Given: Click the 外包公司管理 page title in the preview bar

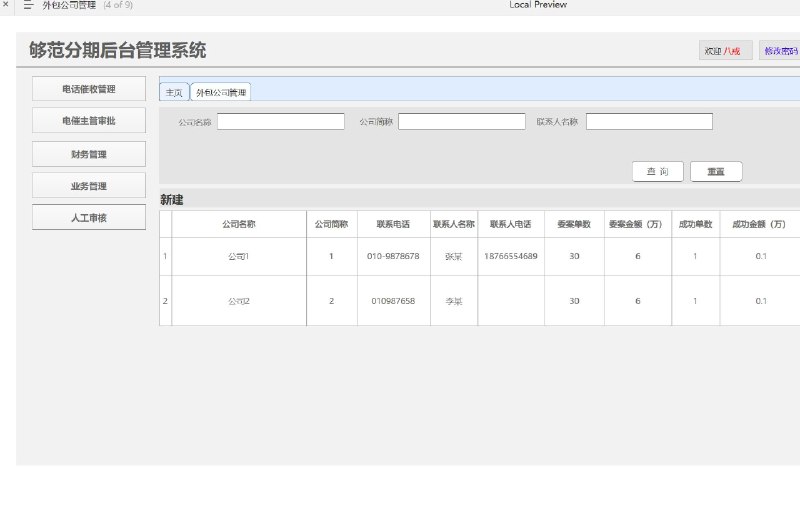Looking at the screenshot, I should 69,5.
